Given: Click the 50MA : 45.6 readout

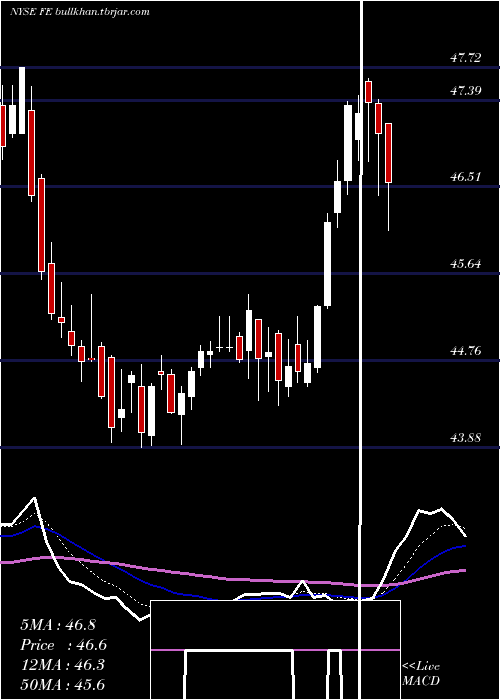Looking at the screenshot, I should pyautogui.click(x=62, y=684).
